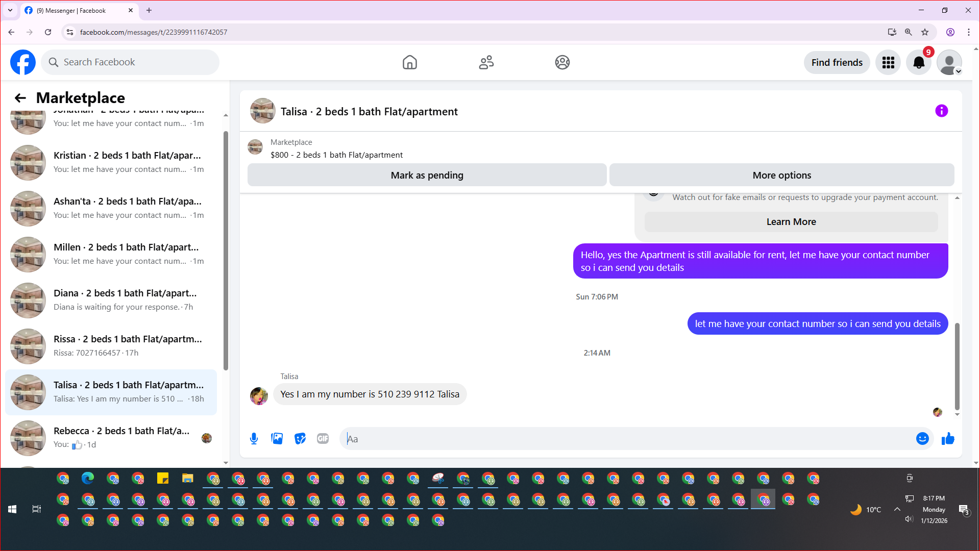This screenshot has height=551, width=980.
Task: Open the Facebook menu grid icon
Action: tap(888, 63)
